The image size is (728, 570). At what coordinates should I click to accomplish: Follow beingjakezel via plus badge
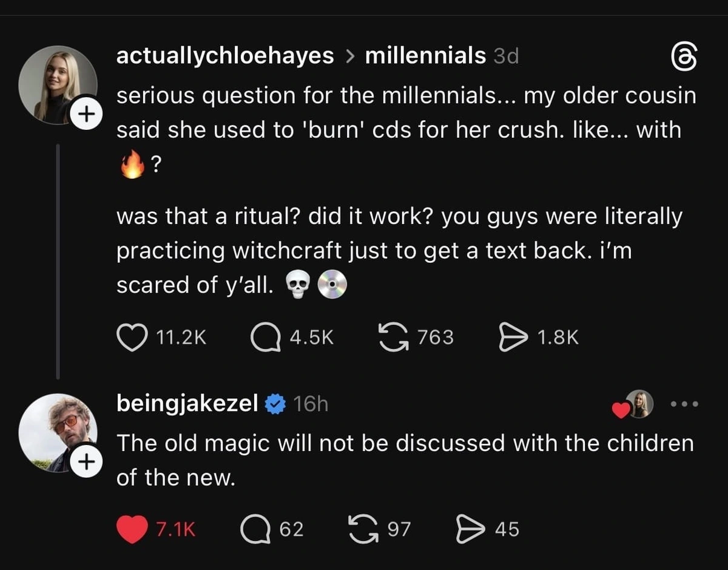[x=86, y=462]
